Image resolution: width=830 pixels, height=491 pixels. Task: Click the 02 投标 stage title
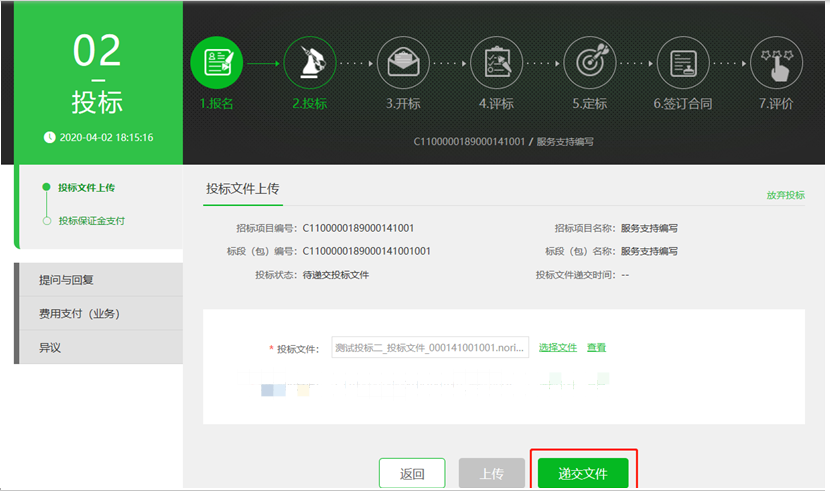click(x=97, y=72)
